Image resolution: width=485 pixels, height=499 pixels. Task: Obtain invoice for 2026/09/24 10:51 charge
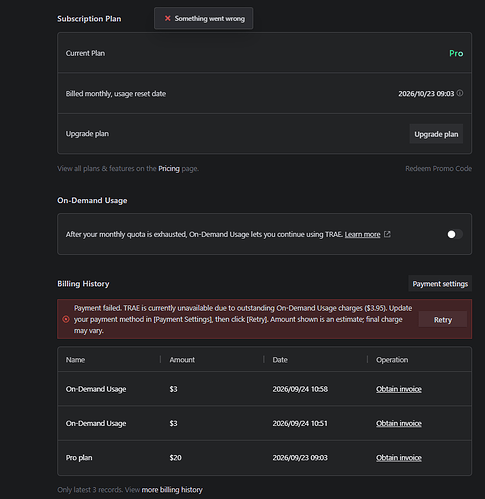399,423
